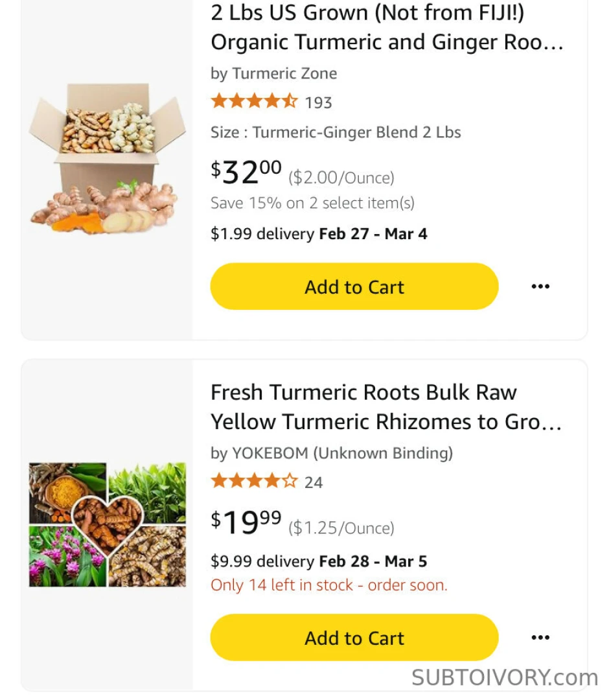Screen dimensions: 609x700
Task: Click 'Size : Turmeric-Ginger Blend 2 Lbs' text
Action: [336, 132]
